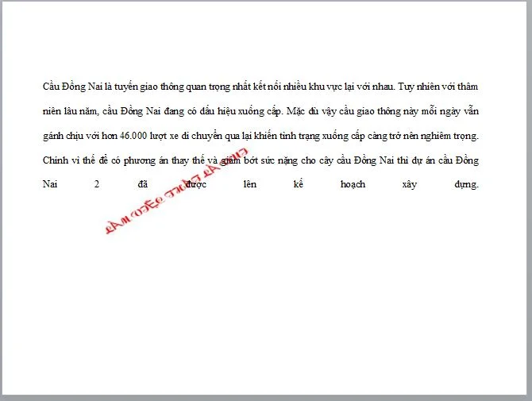532x401 pixels.
Task: Click the word "thâm" ending the first line
Action: (468, 87)
